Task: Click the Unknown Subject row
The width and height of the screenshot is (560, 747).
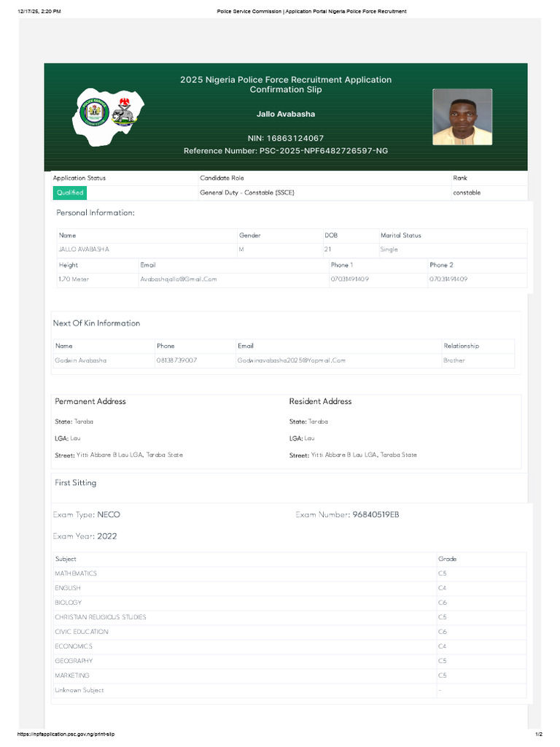Action: [x=290, y=690]
